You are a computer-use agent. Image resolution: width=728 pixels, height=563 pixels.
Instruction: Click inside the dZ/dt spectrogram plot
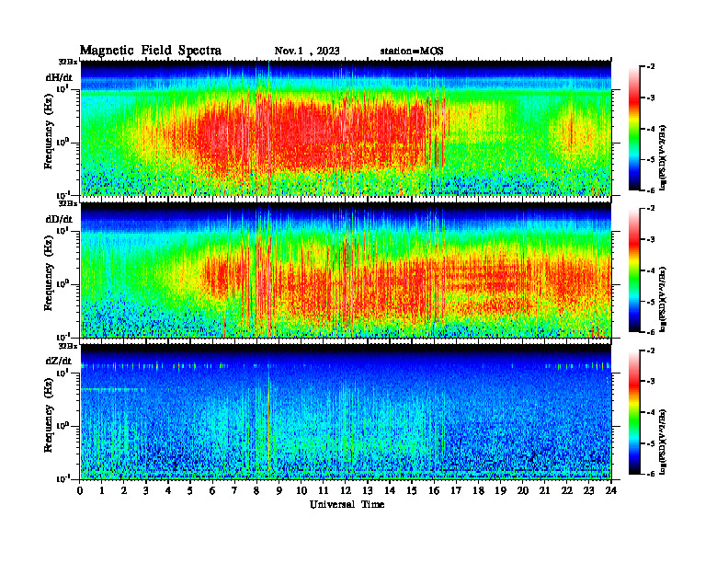click(x=346, y=411)
